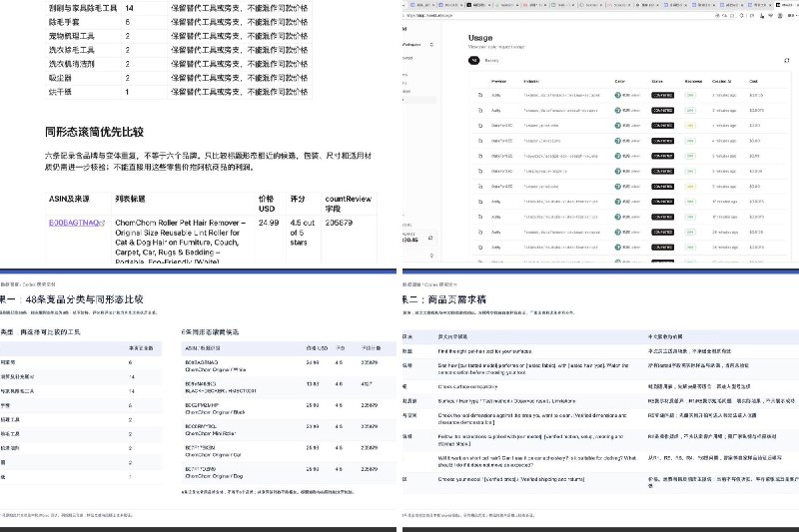The height and width of the screenshot is (532, 799).
Task: Click the copy icon in the topmost Usage row
Action: click(480, 95)
